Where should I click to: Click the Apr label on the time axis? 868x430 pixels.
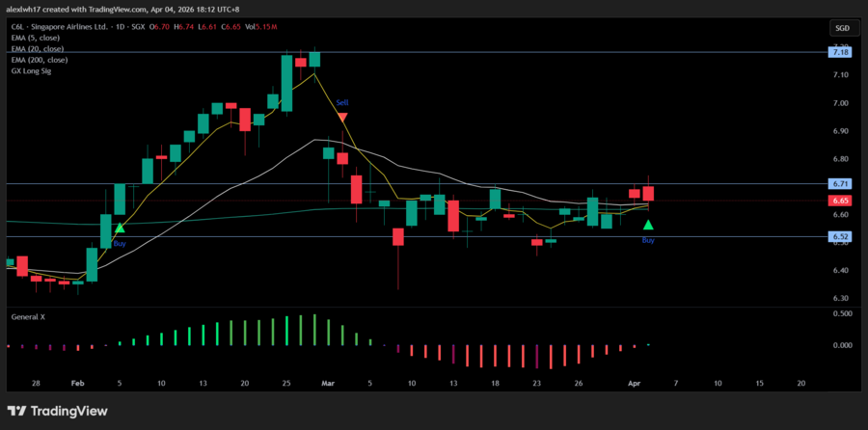click(x=636, y=383)
